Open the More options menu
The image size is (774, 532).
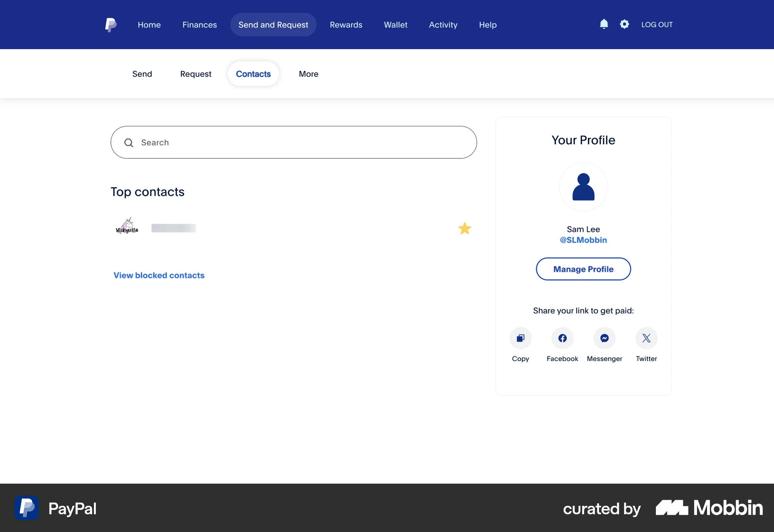click(308, 74)
